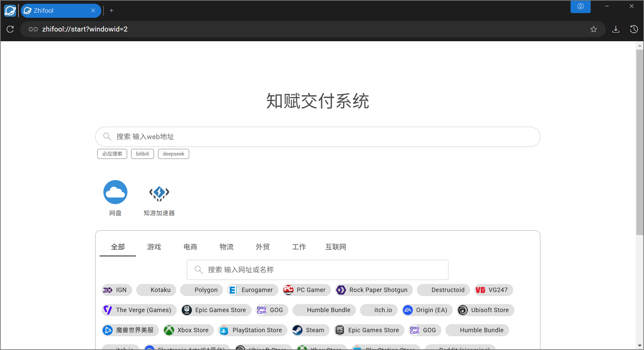
Task: Open the user account profile icon
Action: [581, 6]
